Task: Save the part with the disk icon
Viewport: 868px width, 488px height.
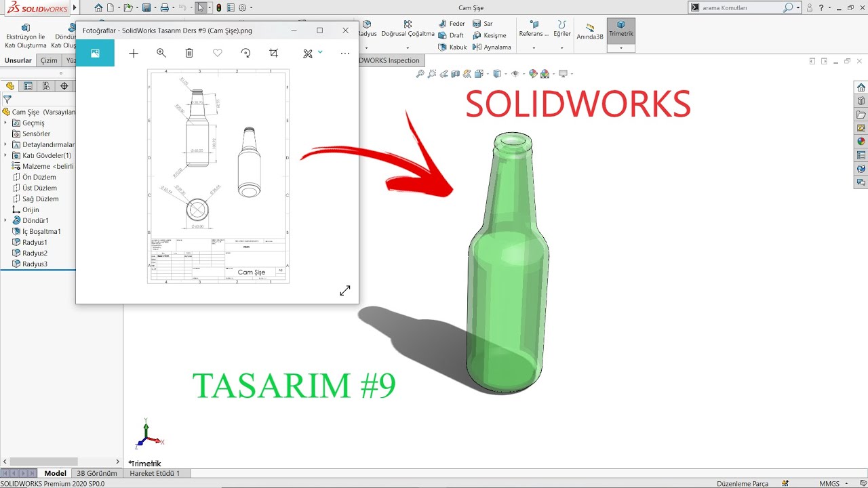Action: 146,8
